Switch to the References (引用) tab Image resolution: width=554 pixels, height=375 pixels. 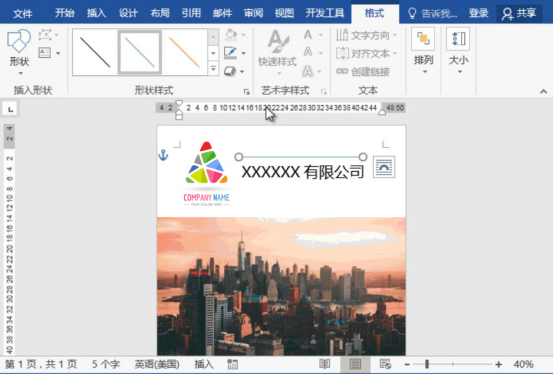point(191,13)
